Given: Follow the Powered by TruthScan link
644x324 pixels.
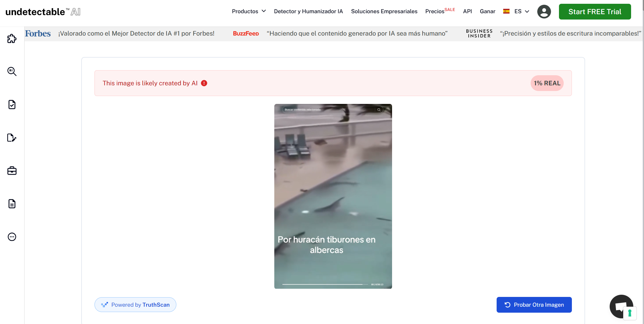Looking at the screenshot, I should tap(135, 305).
